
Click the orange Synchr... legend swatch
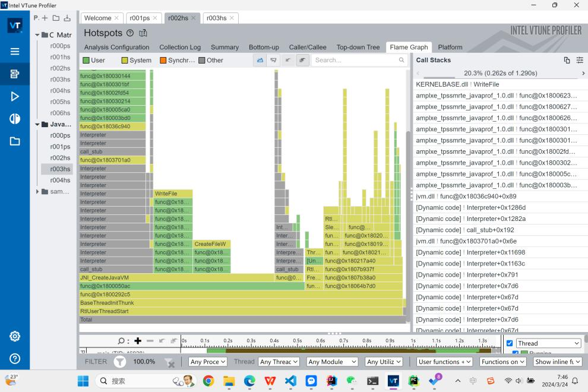tap(163, 61)
